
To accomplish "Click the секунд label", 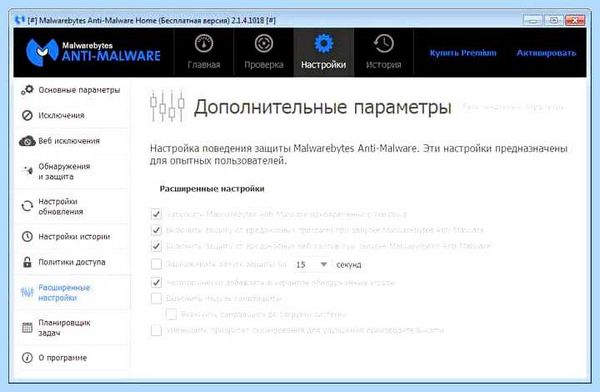I will (349, 265).
